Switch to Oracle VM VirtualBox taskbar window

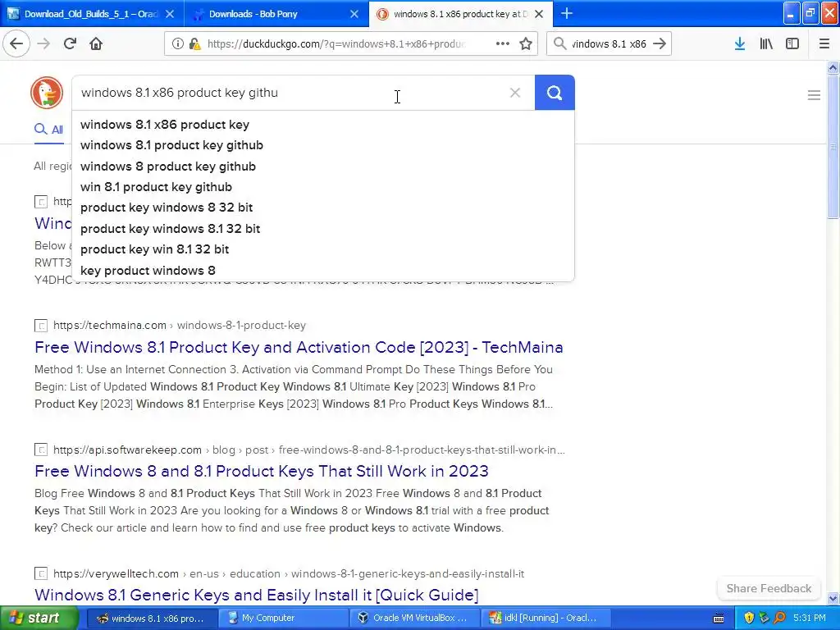pyautogui.click(x=414, y=619)
